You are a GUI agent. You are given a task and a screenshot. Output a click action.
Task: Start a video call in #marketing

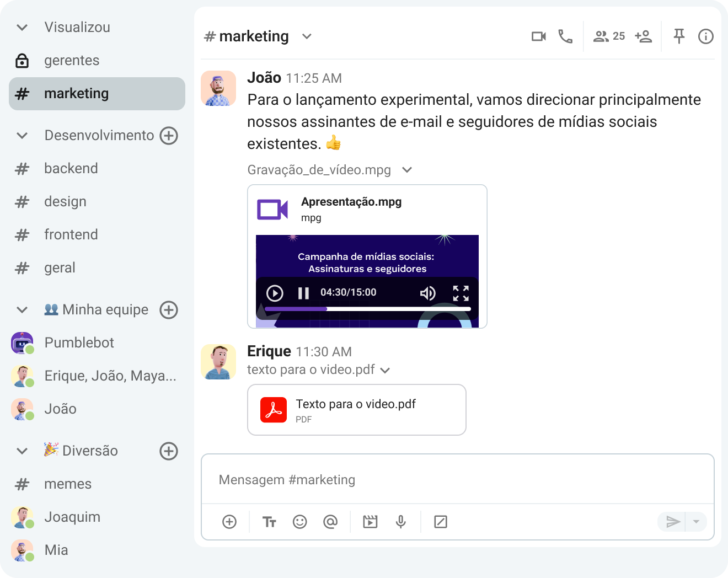539,36
